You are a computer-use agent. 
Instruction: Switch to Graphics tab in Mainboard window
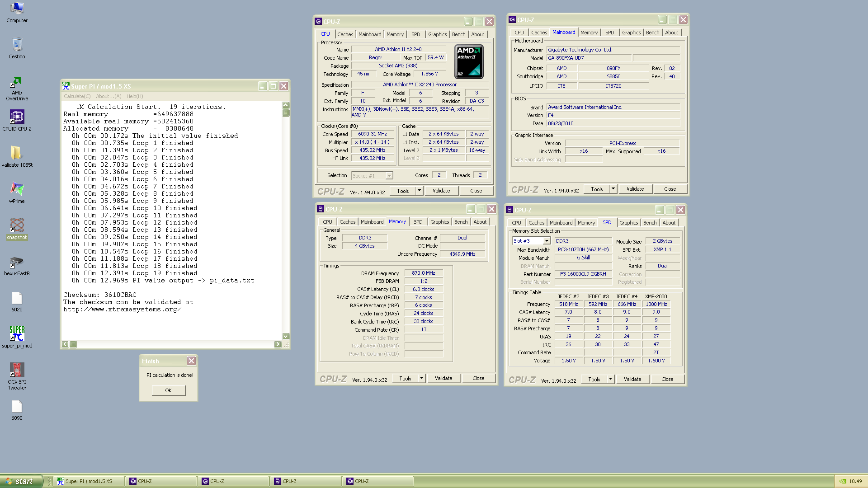tap(631, 33)
